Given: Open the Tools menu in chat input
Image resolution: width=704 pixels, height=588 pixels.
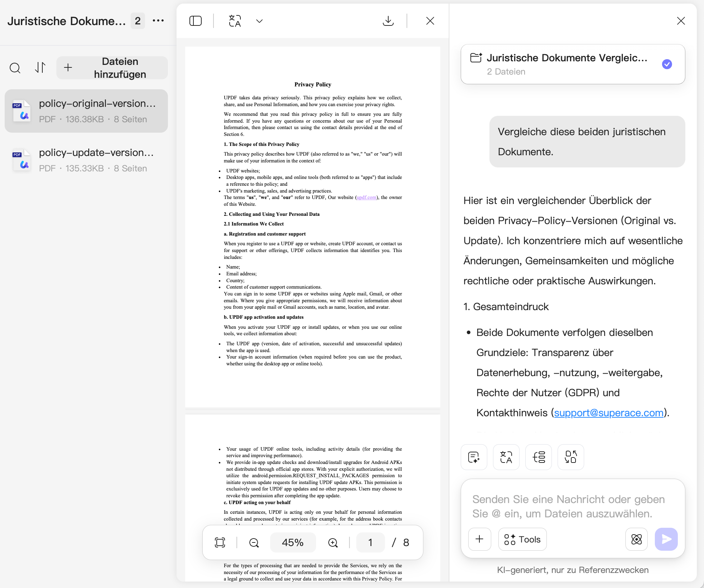Looking at the screenshot, I should click(522, 539).
